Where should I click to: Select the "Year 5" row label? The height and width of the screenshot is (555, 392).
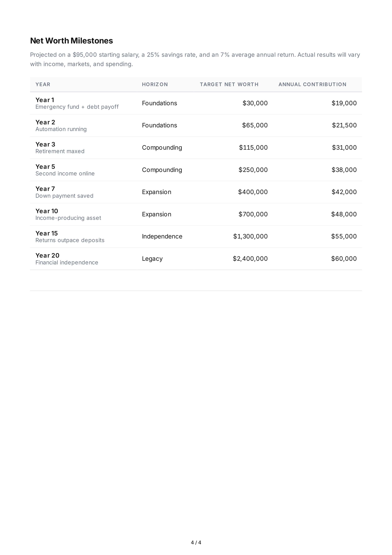(45, 167)
